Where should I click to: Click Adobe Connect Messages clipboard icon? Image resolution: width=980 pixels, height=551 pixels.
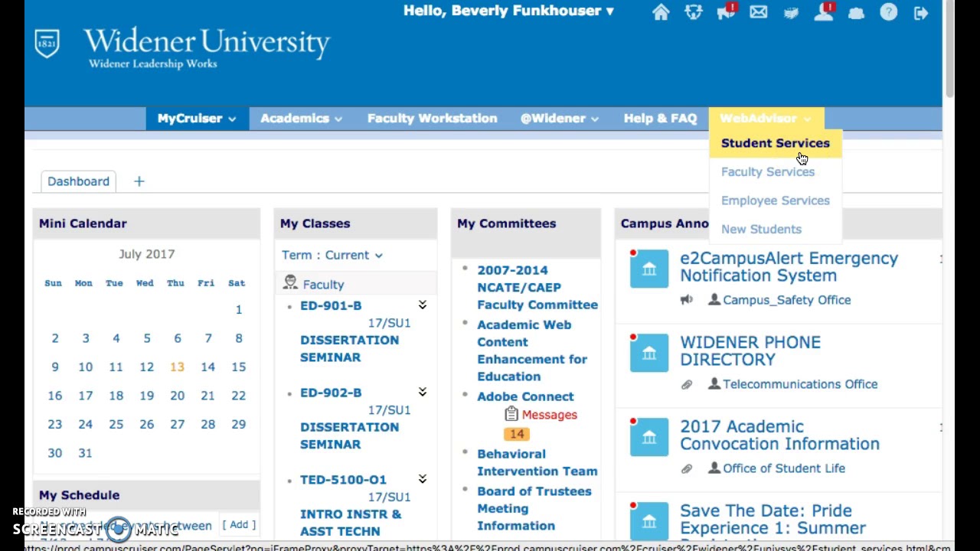point(511,414)
